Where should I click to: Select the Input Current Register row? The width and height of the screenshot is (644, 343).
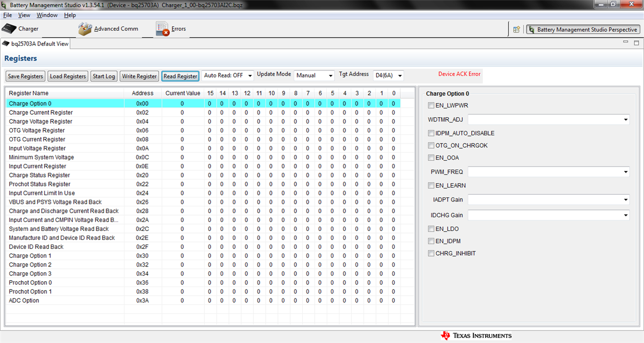tap(203, 166)
